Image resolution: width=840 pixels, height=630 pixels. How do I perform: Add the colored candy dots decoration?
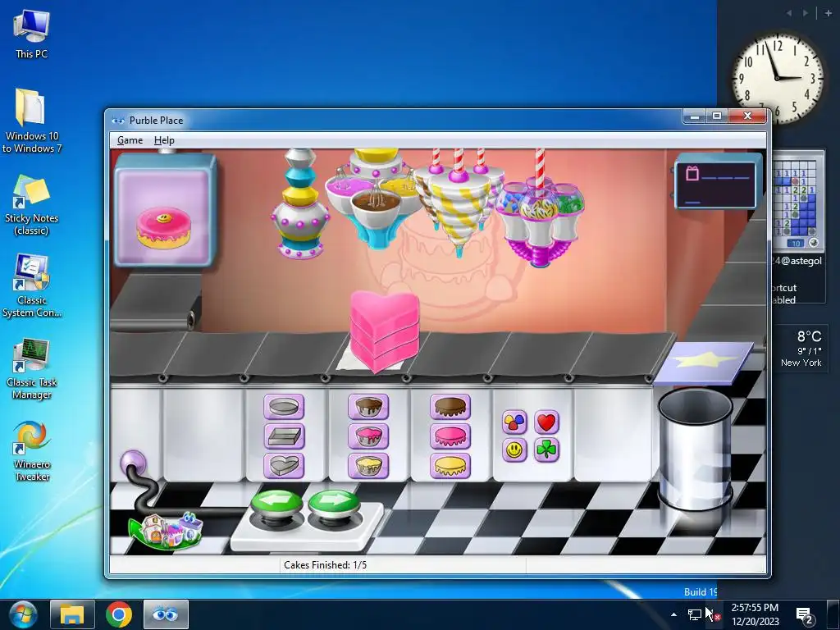click(x=514, y=422)
